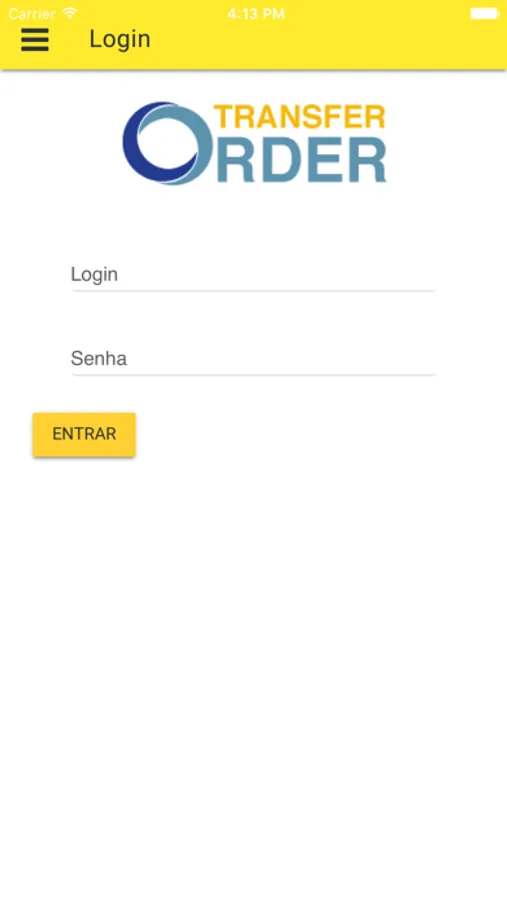Tap the Carrier label in status bar
Screen dimensions: 507x900
[x=32, y=13]
